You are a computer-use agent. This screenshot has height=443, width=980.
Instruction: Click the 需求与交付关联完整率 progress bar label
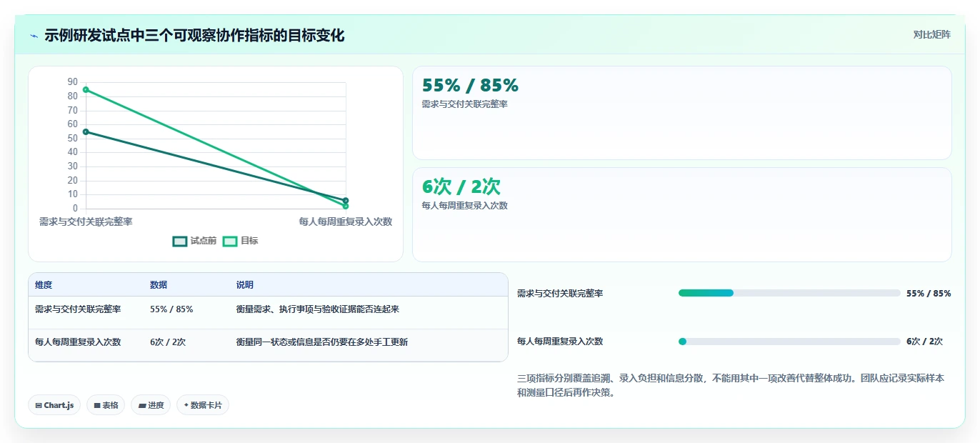click(x=560, y=294)
